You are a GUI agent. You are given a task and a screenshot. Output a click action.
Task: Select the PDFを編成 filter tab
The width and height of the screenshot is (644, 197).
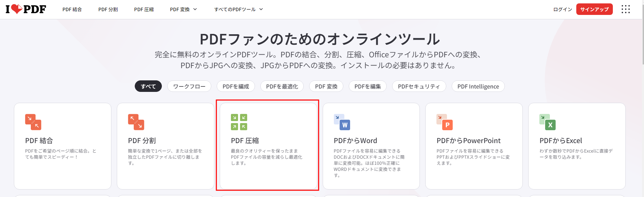point(236,86)
